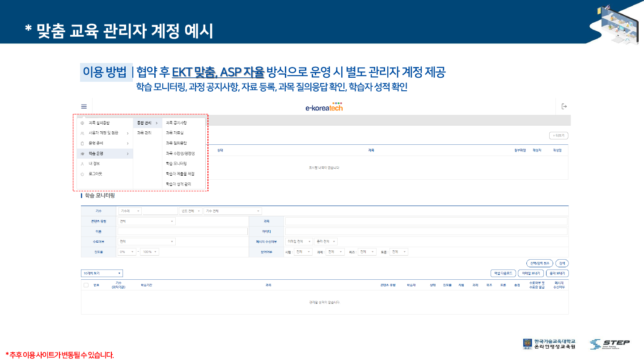644x362 pixels.
Task: Focus the 과목 input field
Action: click(x=426, y=221)
